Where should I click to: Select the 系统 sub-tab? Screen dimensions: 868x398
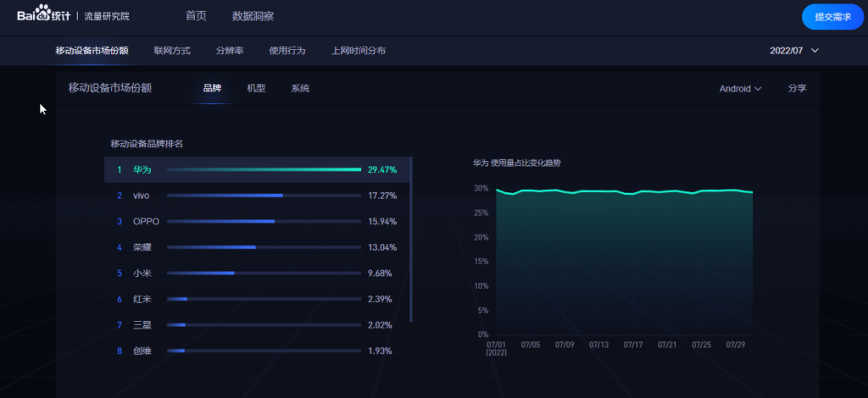click(x=300, y=88)
